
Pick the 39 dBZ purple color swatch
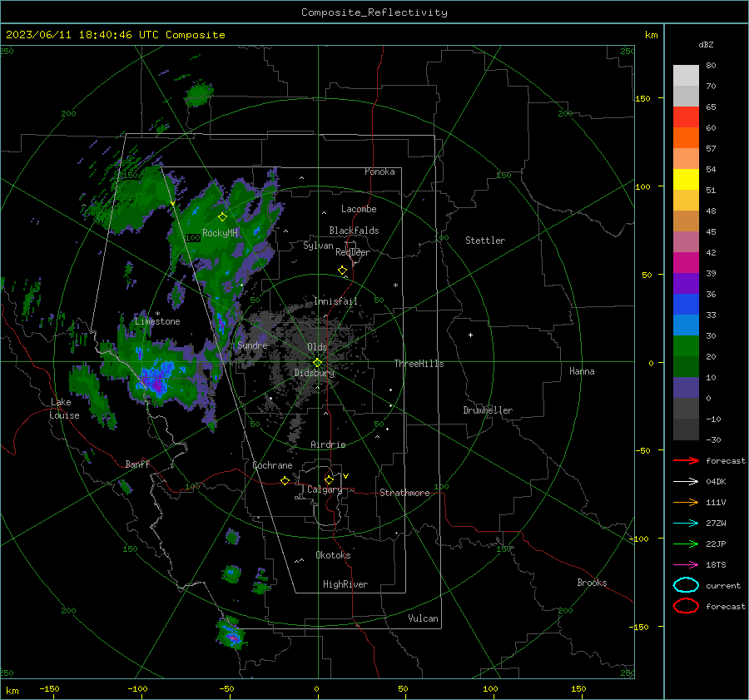(686, 283)
